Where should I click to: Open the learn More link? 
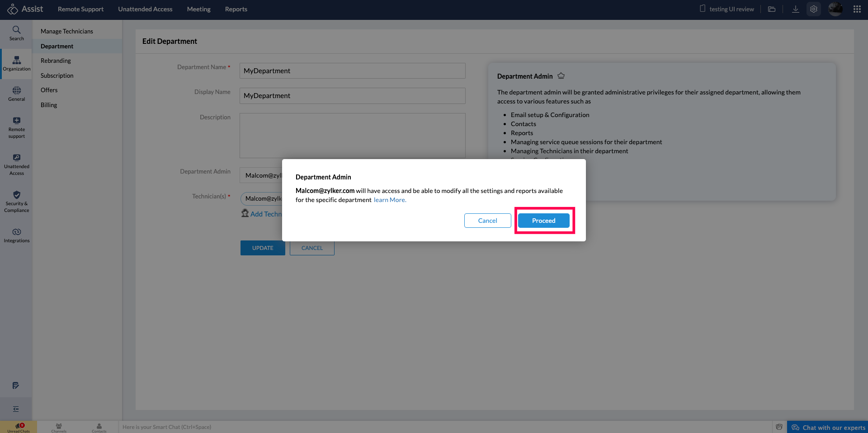pyautogui.click(x=389, y=200)
